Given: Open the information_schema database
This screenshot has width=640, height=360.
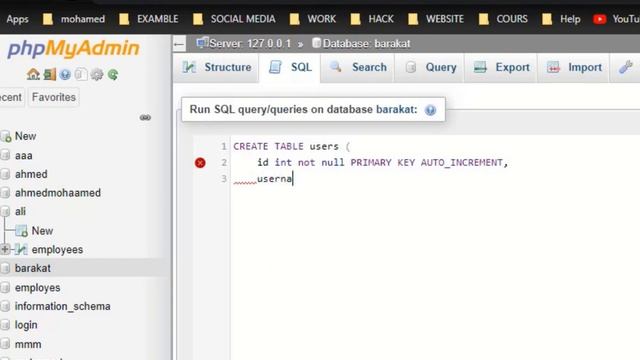Looking at the screenshot, I should 62,307.
